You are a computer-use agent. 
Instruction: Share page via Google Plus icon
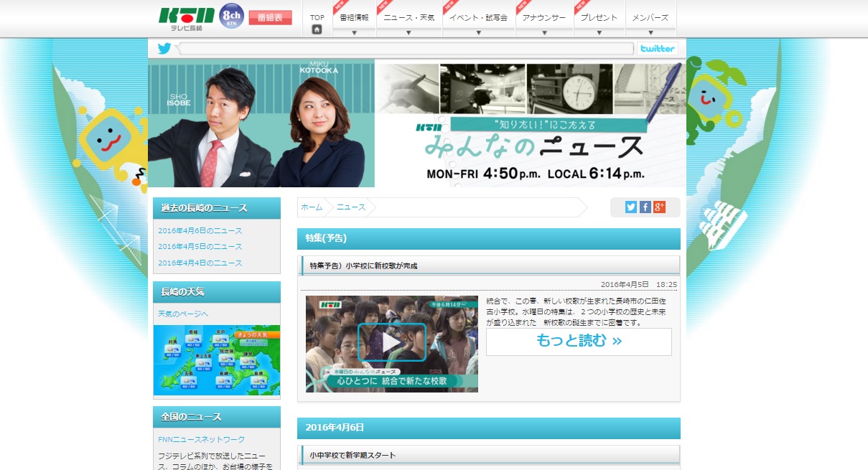(x=659, y=207)
